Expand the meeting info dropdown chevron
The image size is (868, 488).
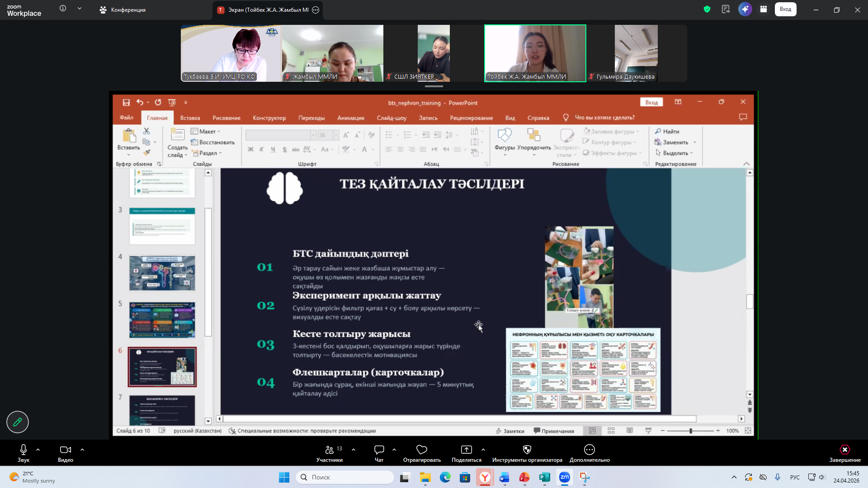click(80, 8)
